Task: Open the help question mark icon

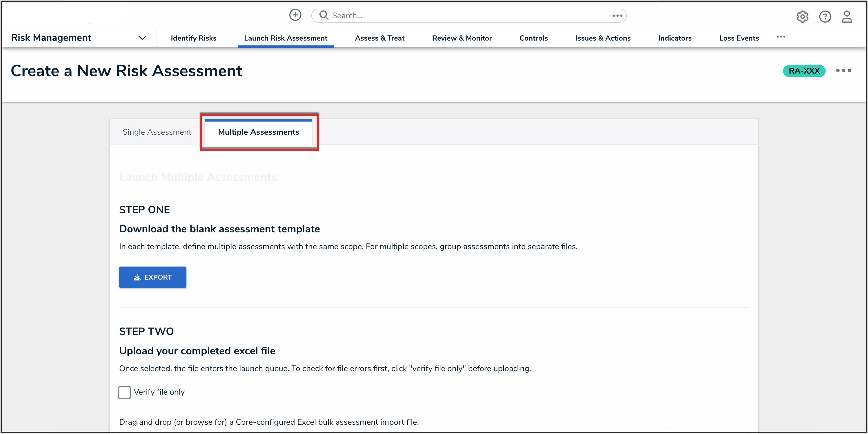Action: pyautogui.click(x=825, y=17)
